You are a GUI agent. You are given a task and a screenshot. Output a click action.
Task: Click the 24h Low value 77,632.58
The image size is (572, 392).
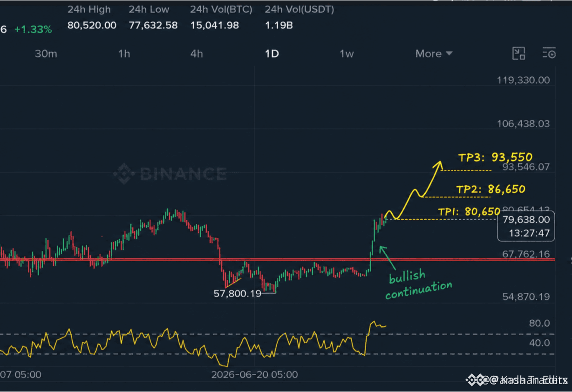153,25
